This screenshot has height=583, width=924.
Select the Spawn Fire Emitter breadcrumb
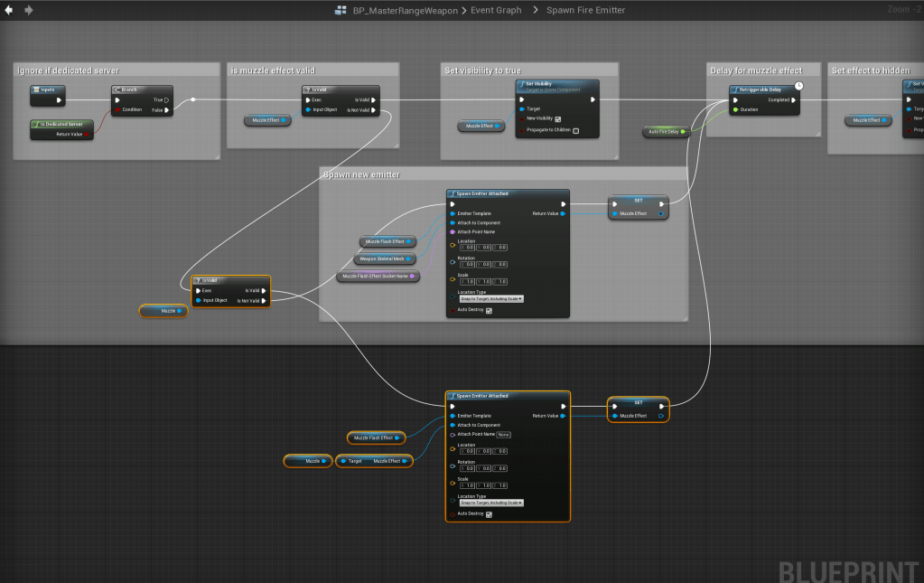(585, 10)
